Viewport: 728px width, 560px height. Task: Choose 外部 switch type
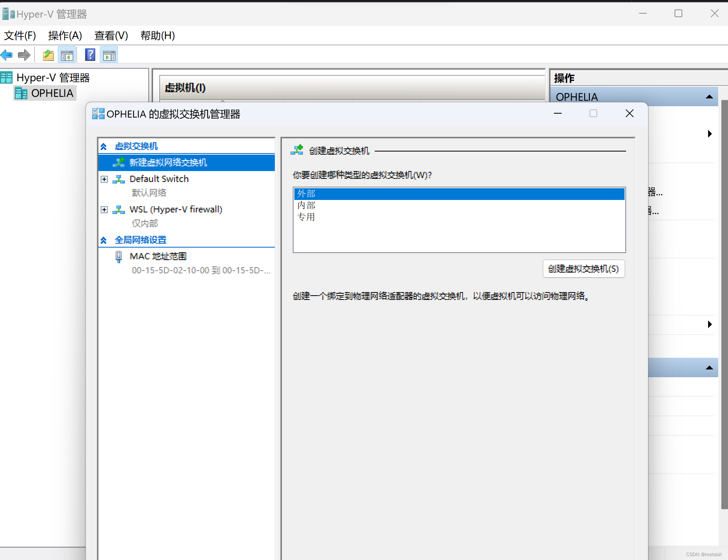coord(459,194)
